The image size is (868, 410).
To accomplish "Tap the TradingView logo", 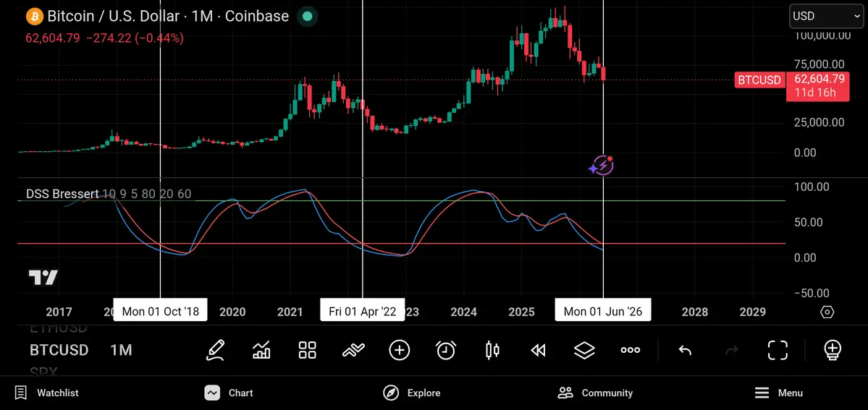I will [x=43, y=278].
